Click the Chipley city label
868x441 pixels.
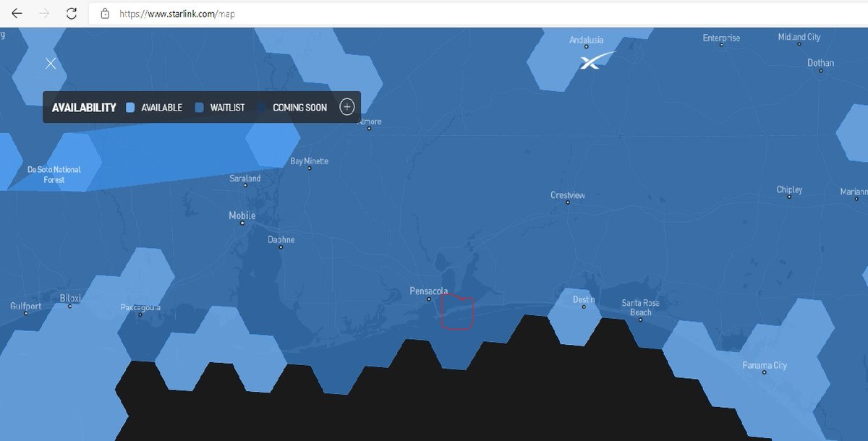tap(789, 189)
